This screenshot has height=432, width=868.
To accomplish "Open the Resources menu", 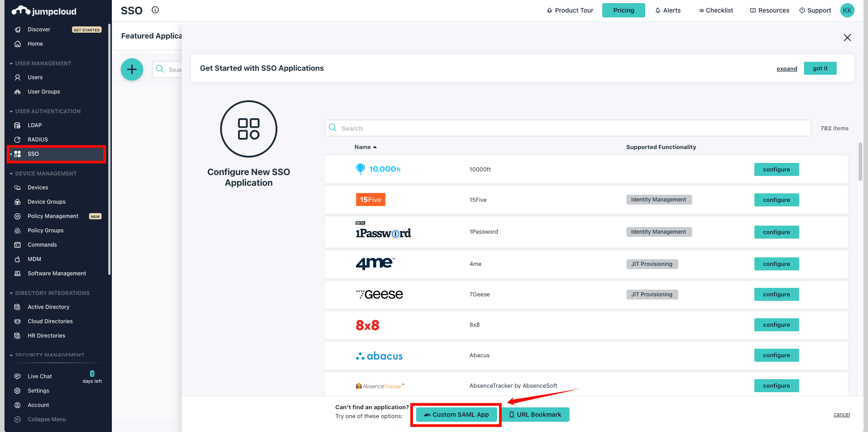I will (x=770, y=10).
